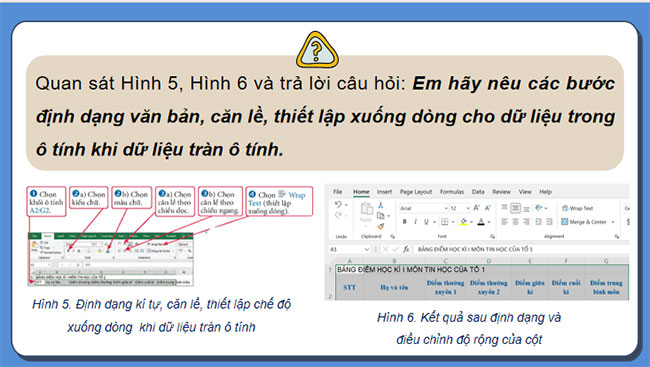The width and height of the screenshot is (650, 367).
Task: Open the File tab
Action: click(337, 192)
